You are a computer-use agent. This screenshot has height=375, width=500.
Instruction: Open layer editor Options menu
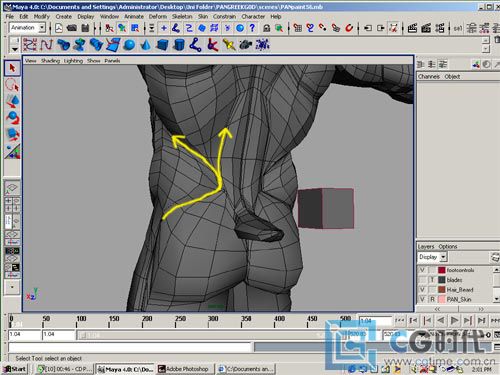(448, 247)
